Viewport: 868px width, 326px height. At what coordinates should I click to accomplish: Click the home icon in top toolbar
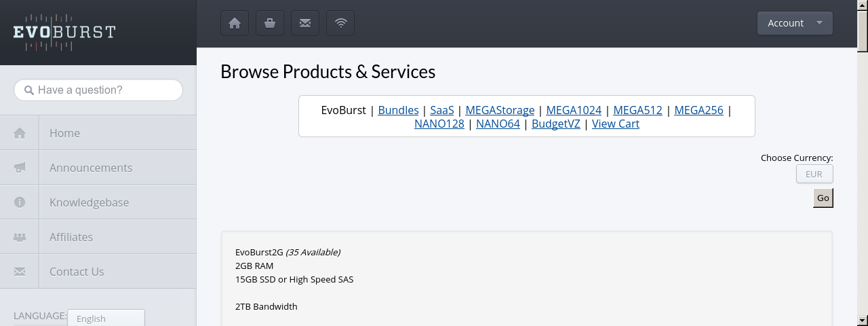pyautogui.click(x=235, y=23)
